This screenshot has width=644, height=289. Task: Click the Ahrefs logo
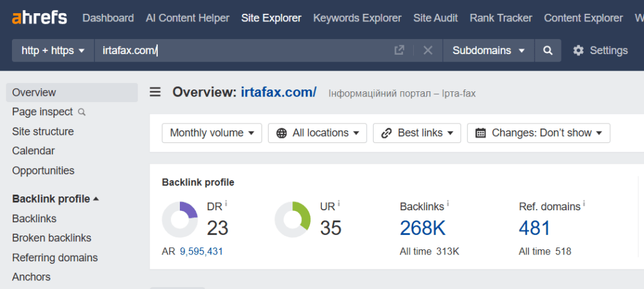coord(40,18)
